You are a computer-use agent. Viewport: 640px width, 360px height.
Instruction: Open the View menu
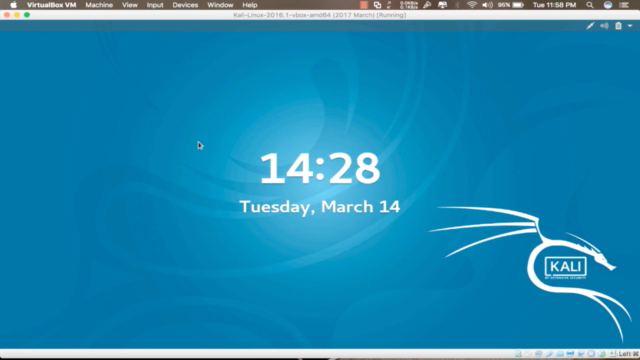[129, 5]
